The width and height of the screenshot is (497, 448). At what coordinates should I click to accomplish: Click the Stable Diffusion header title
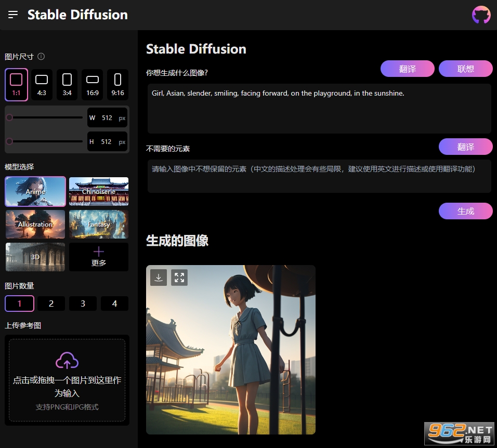click(x=77, y=15)
